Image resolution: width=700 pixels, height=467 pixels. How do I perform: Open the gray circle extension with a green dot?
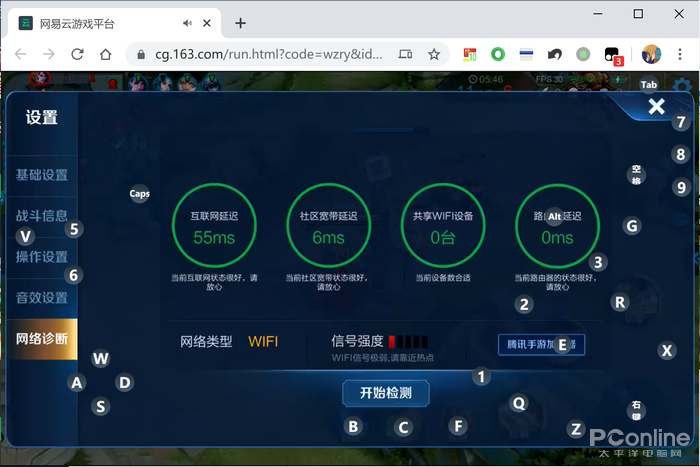coord(583,54)
